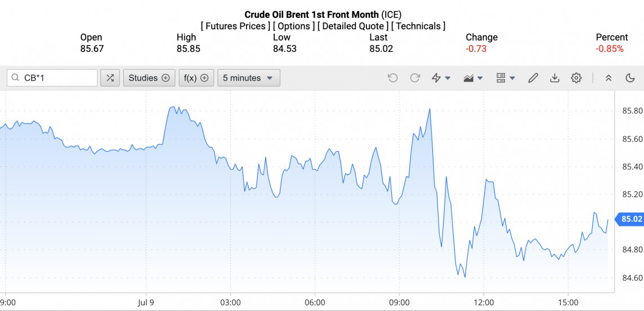
Task: Open the f(x) expressions button
Action: [196, 78]
